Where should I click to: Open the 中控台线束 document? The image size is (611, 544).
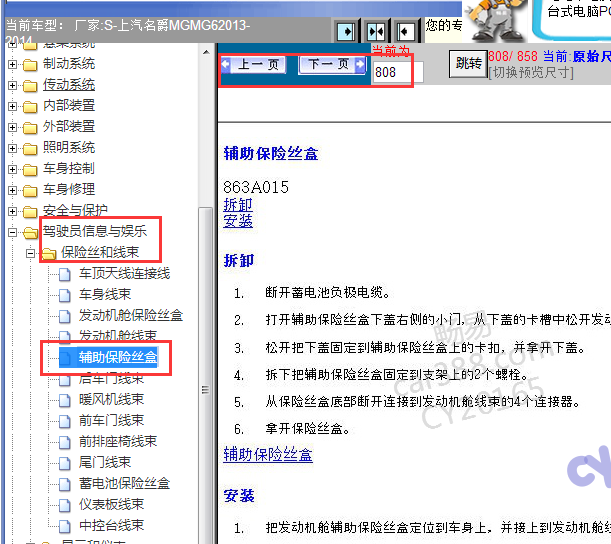[x=111, y=526]
